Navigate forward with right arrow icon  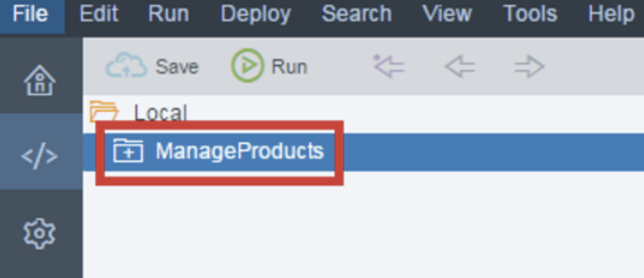[x=529, y=66]
